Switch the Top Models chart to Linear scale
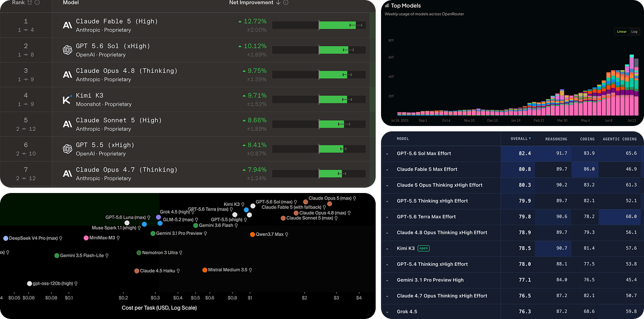This screenshot has height=319, width=644. point(621,32)
